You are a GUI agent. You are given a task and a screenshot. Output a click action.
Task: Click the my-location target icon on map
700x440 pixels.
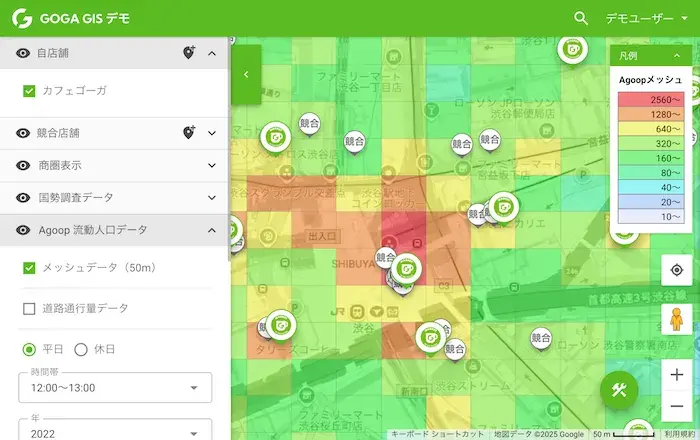click(x=676, y=270)
